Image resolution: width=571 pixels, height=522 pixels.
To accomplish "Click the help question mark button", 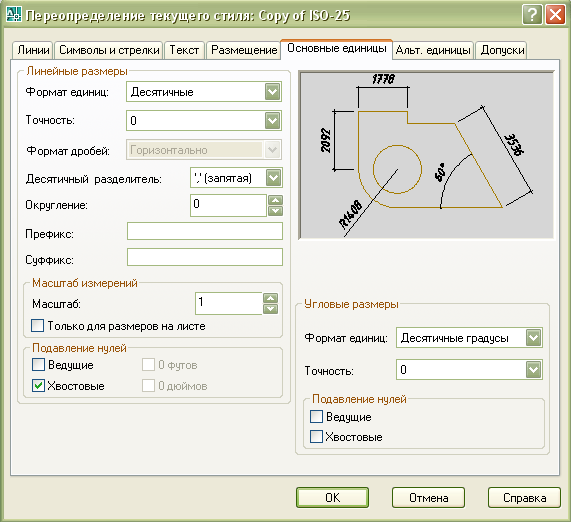I will pyautogui.click(x=532, y=15).
